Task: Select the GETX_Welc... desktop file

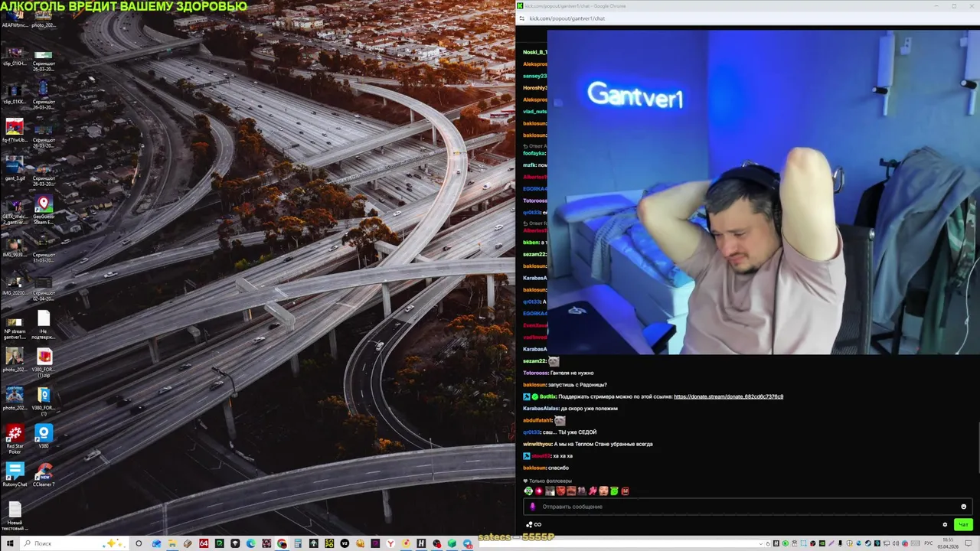Action: 15,210
